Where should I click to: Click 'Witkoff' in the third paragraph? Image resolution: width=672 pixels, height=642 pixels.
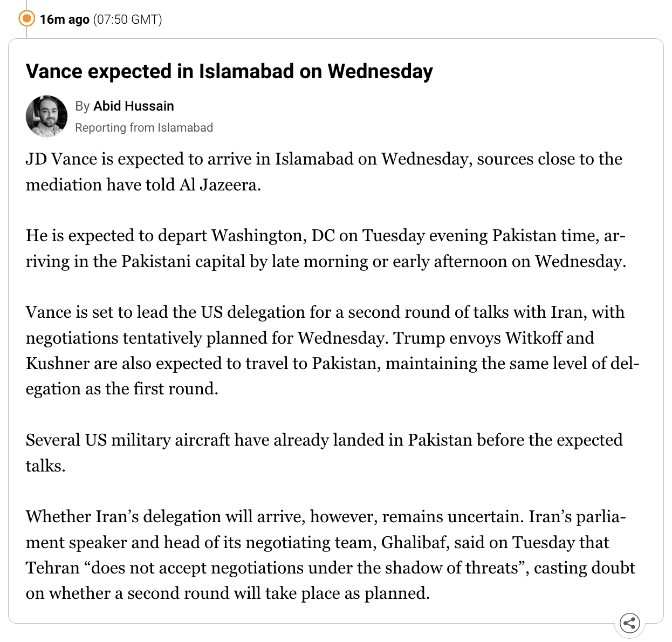[x=533, y=338]
